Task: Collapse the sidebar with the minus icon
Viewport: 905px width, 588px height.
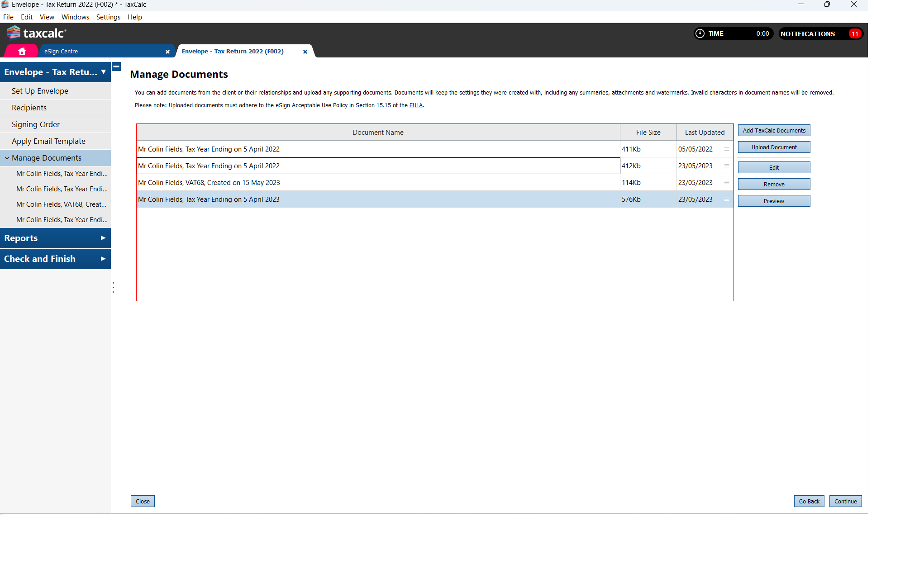Action: (x=116, y=66)
